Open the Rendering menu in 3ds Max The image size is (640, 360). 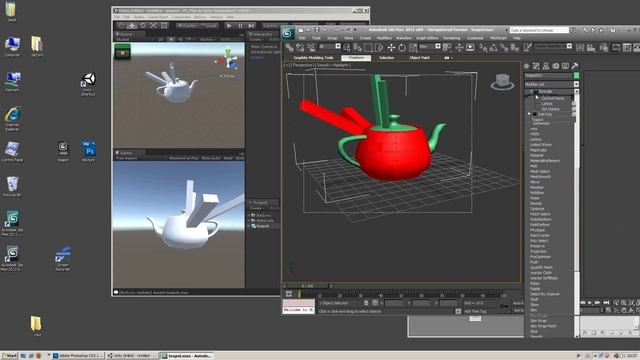451,38
